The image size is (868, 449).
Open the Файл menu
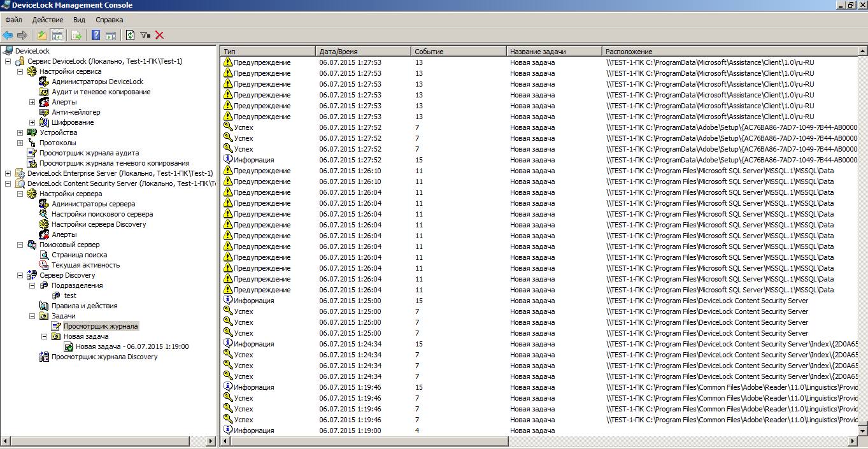click(x=13, y=20)
